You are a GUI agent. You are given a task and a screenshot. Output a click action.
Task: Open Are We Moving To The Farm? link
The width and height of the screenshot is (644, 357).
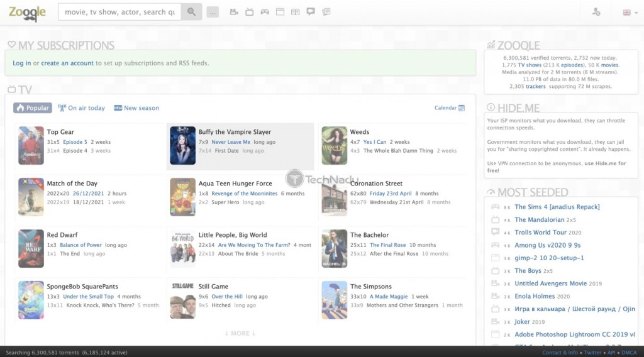(254, 245)
